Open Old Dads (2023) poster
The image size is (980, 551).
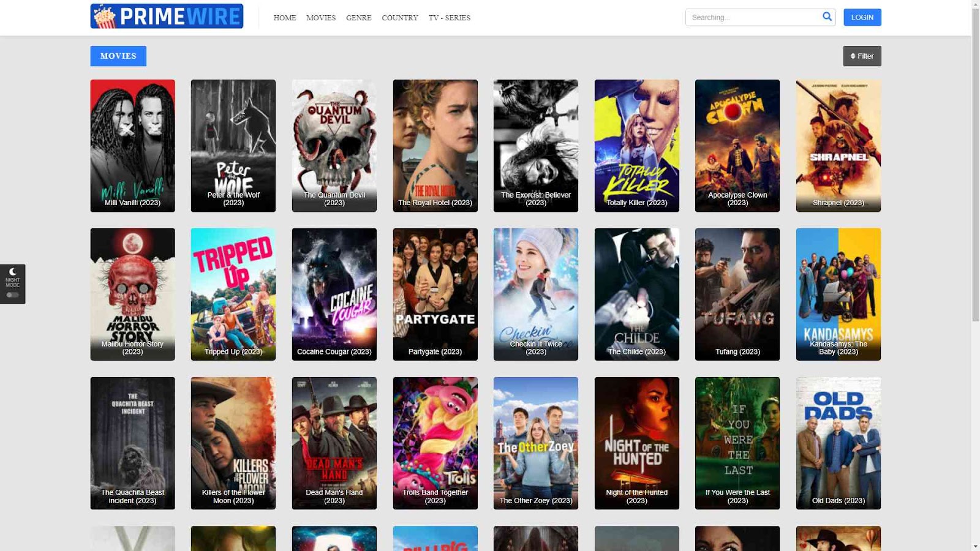839,443
